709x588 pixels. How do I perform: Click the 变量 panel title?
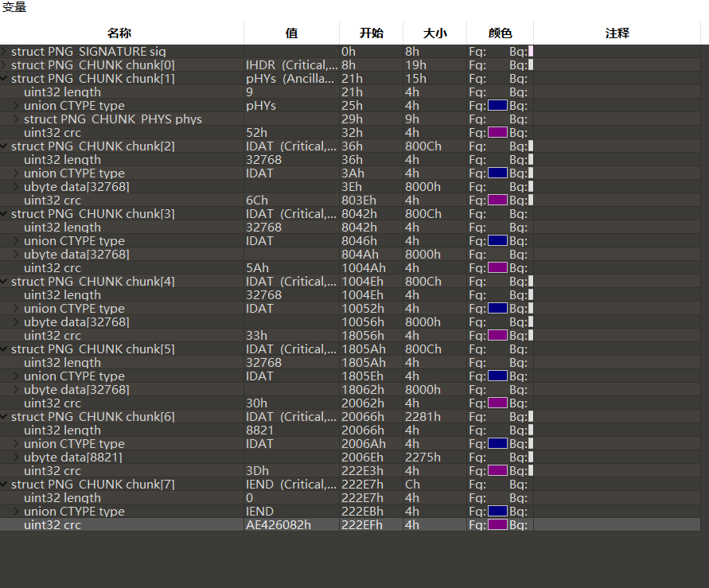pyautogui.click(x=14, y=7)
